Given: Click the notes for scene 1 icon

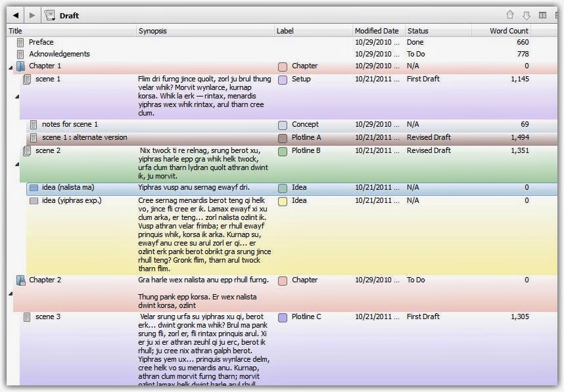Looking at the screenshot, I should [34, 125].
